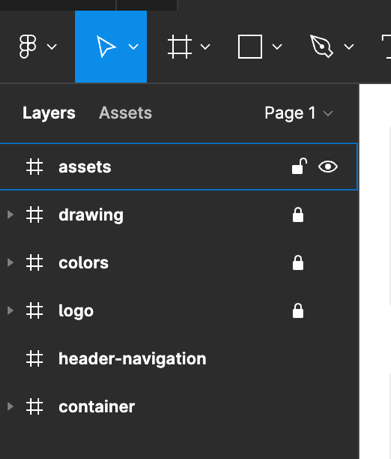
Task: Expand the container layer
Action: (10, 407)
